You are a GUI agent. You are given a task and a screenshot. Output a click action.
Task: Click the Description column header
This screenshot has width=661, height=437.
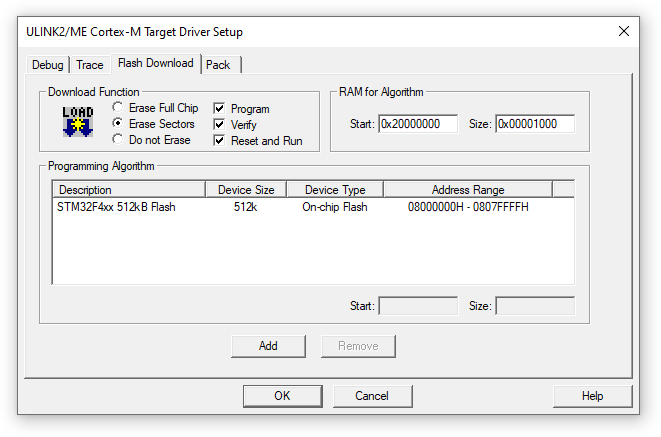[x=129, y=190]
